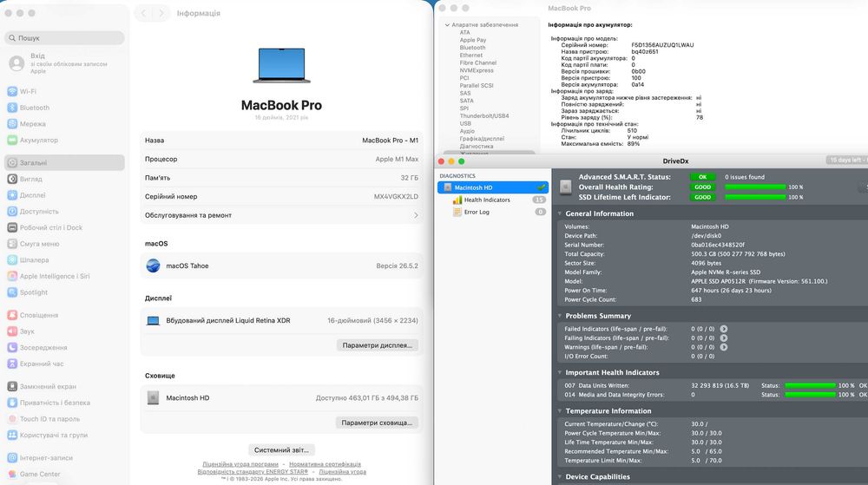Collapse Important Health Indicators section

(x=560, y=373)
